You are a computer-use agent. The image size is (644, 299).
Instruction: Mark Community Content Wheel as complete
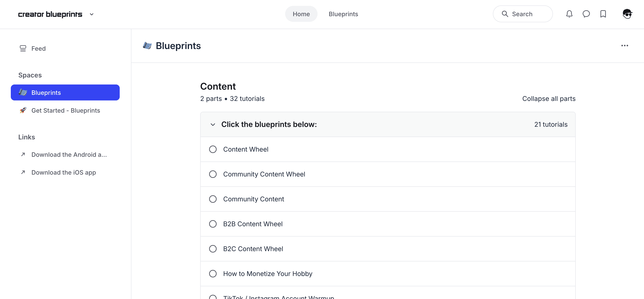click(x=213, y=174)
